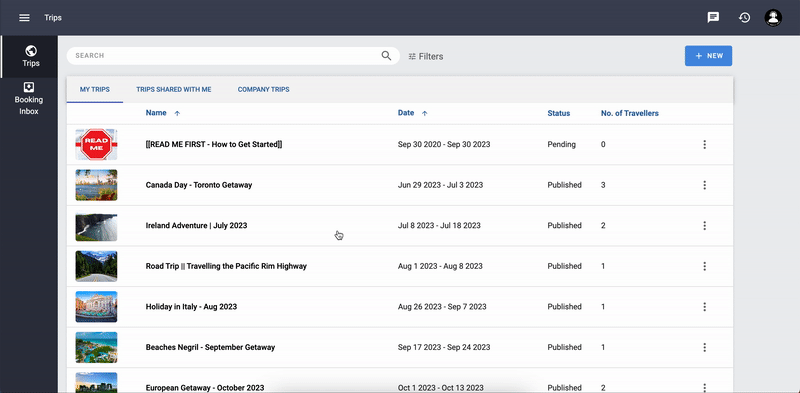
Task: Click date Jul 8 2023 - Jul 18 2023
Action: click(439, 225)
